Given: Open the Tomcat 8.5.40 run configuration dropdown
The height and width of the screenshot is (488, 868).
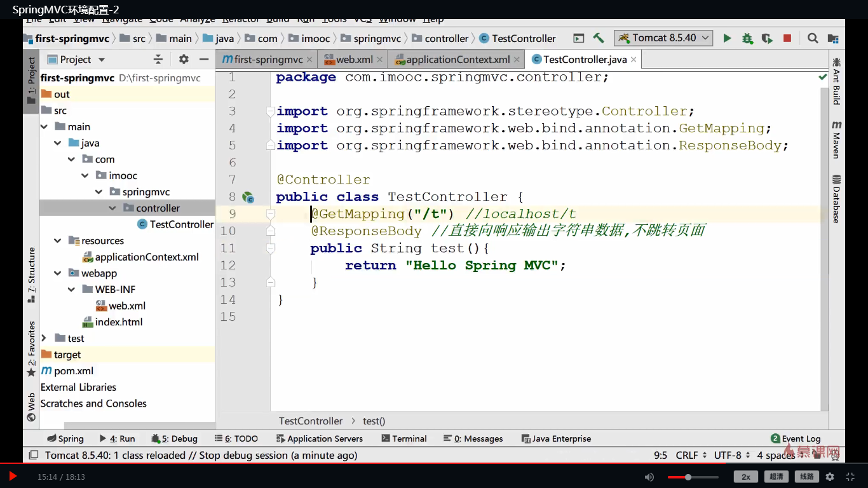Looking at the screenshot, I should (x=663, y=38).
